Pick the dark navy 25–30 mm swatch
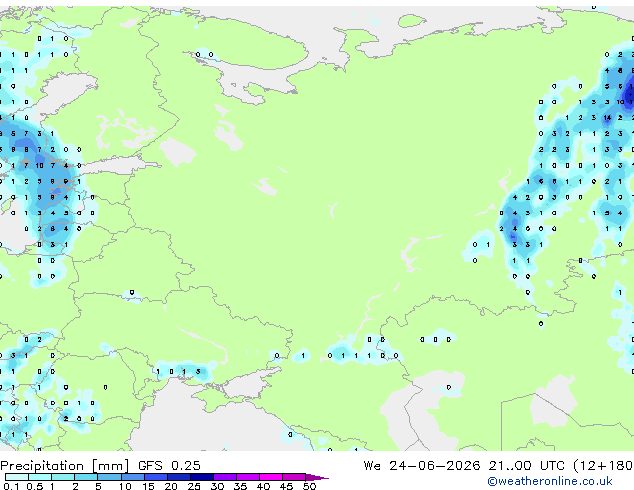The image size is (634, 490). (x=202, y=477)
